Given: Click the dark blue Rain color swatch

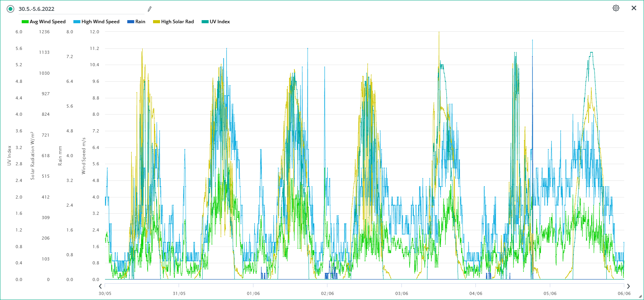Looking at the screenshot, I should (x=130, y=22).
